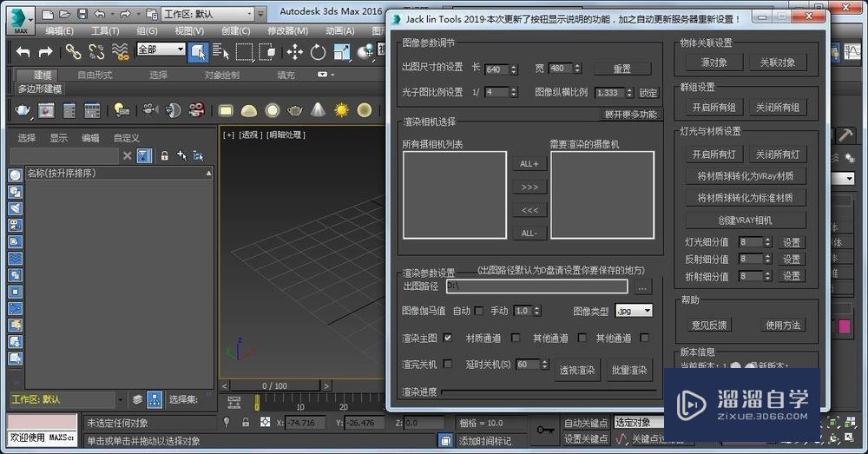Activate the Select and Rotate tool

pos(318,52)
